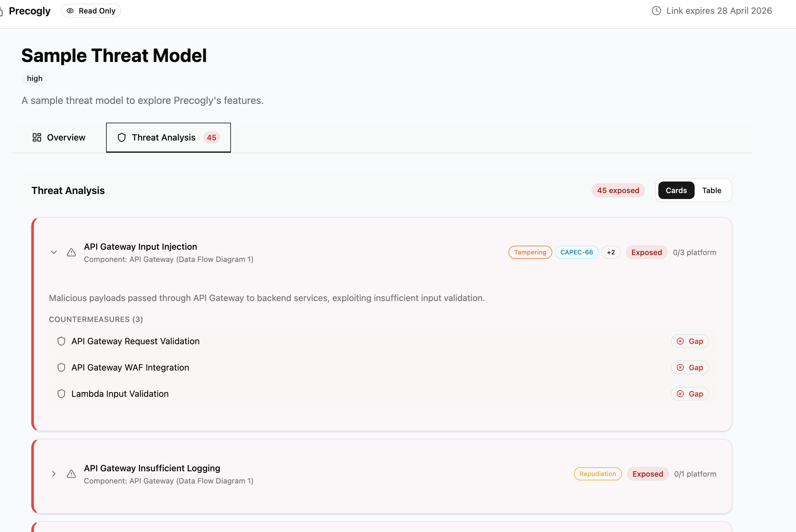The width and height of the screenshot is (796, 532).
Task: Click the Gap x-circle icon for Lambda Input Validation
Action: pos(680,394)
